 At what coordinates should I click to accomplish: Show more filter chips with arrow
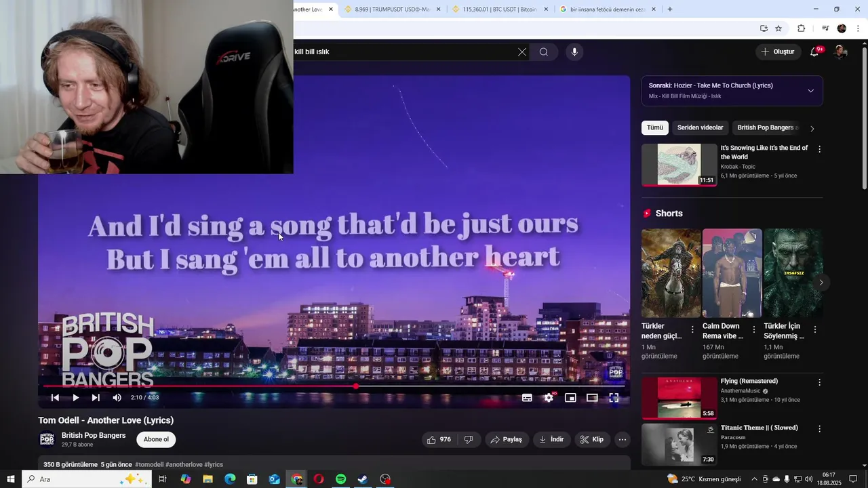click(812, 128)
